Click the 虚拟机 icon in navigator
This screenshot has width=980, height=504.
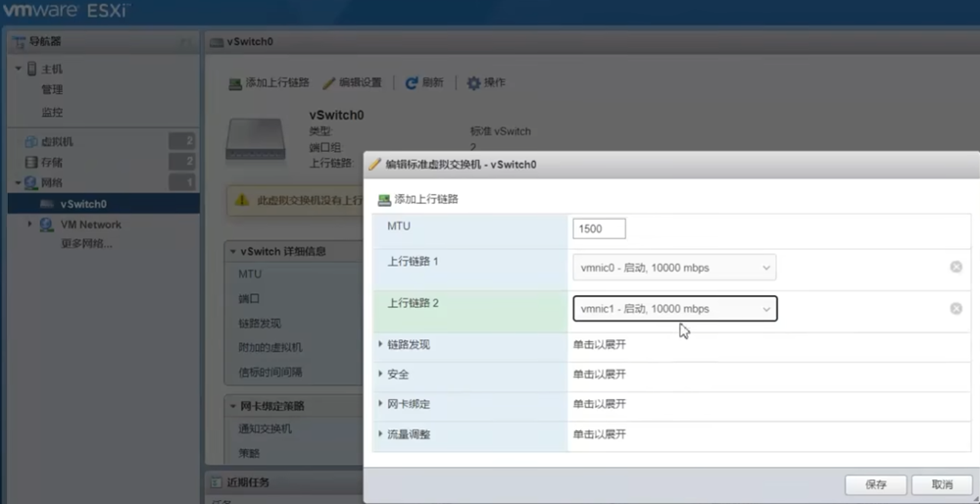(x=31, y=142)
